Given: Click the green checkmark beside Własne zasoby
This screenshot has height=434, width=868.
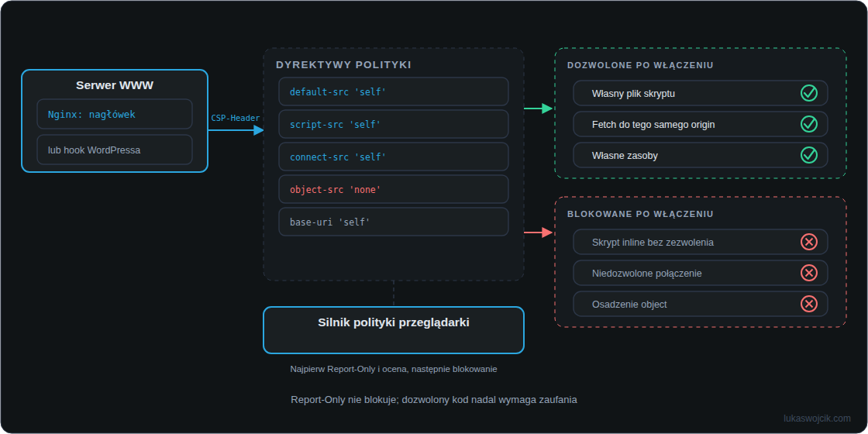Looking at the screenshot, I should [x=809, y=155].
